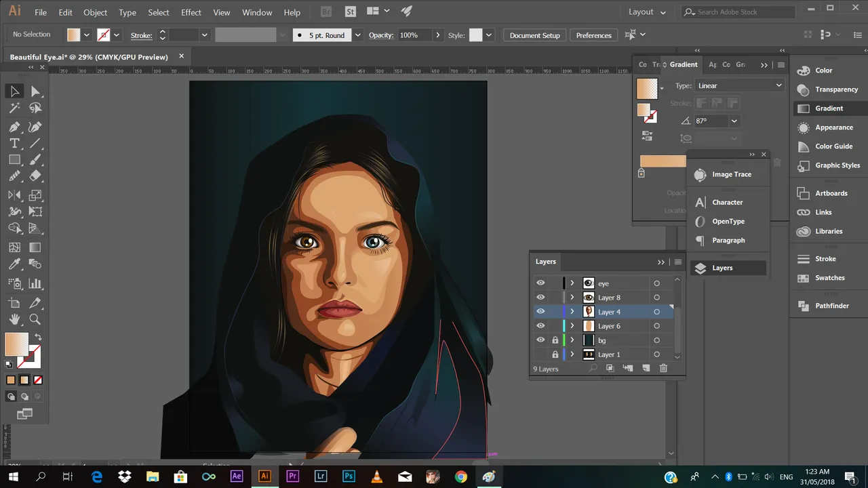Select the Mesh tool
Image resolution: width=868 pixels, height=488 pixels.
(14, 247)
